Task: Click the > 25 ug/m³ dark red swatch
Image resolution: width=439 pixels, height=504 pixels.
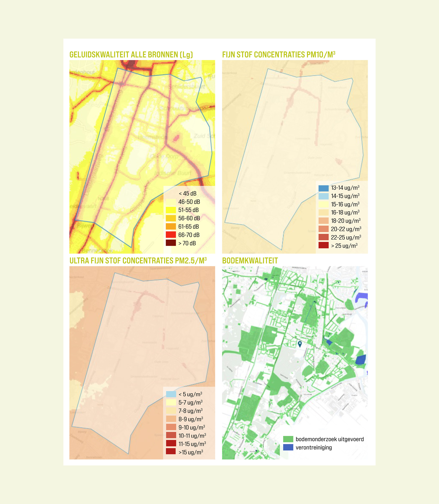Action: coord(323,245)
